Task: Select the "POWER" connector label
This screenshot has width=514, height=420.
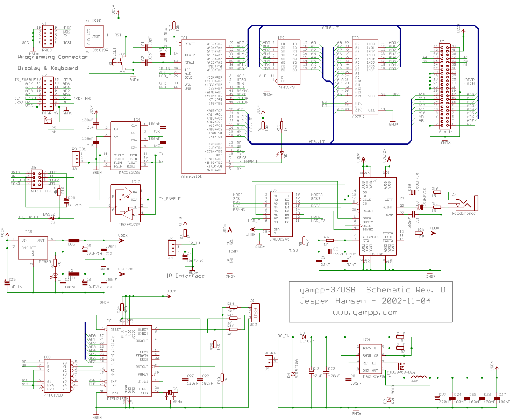Action: click(x=271, y=353)
